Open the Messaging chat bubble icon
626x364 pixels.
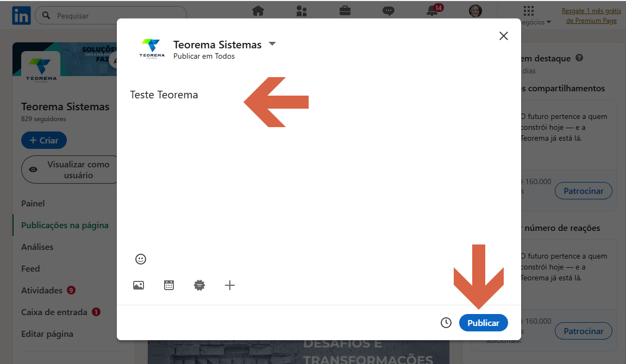click(389, 11)
